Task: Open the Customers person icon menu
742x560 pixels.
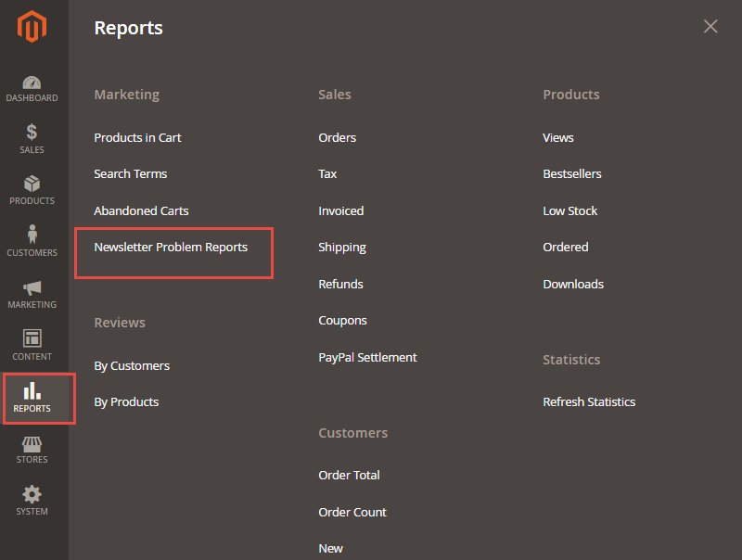Action: tap(32, 235)
